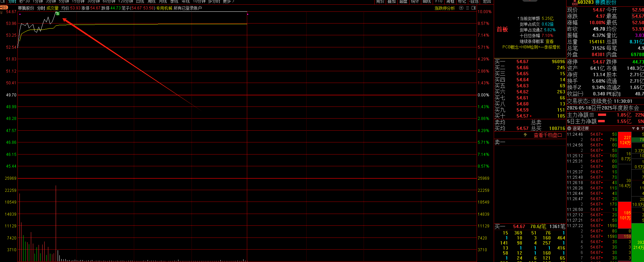Click the R 1000 badge beside stock code

(575, 2)
